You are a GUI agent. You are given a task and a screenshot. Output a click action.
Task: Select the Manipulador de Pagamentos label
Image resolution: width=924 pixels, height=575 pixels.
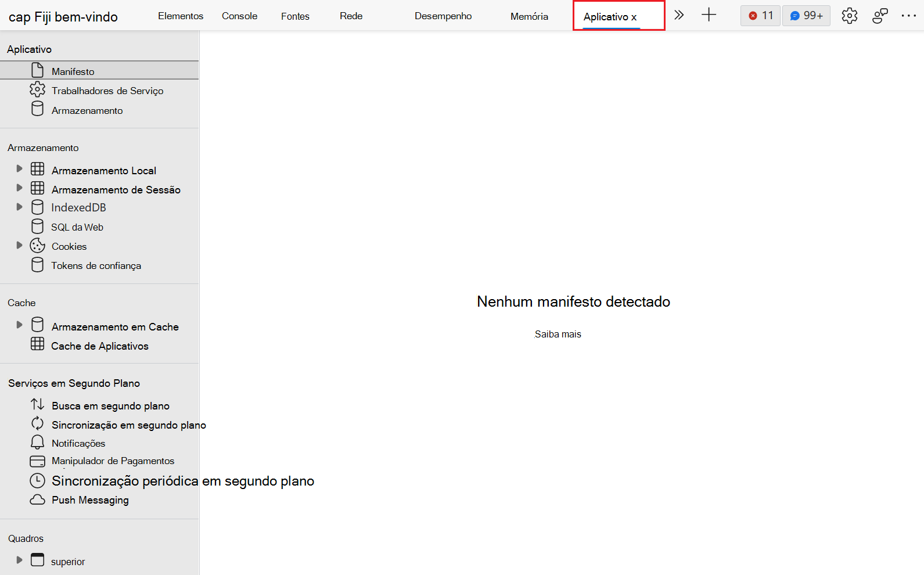pos(113,461)
